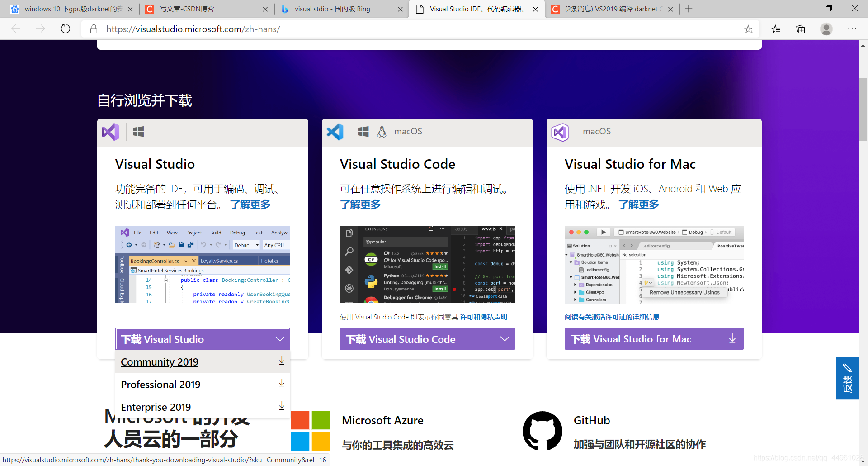Close the VS2019 编译 darknet tab
Screen dimensions: 868x466
coord(670,9)
